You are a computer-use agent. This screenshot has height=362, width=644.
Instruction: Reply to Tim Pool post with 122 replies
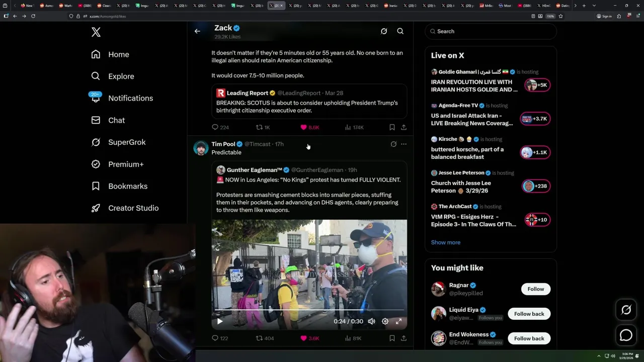click(220, 338)
